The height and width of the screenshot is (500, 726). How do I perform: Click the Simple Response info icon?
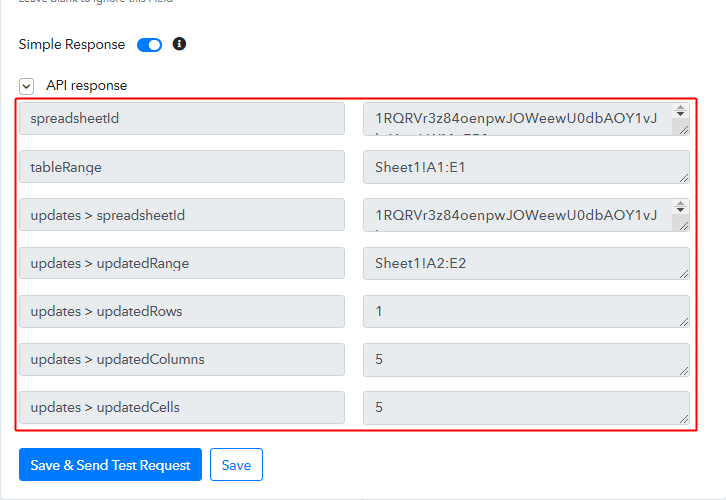pos(179,44)
